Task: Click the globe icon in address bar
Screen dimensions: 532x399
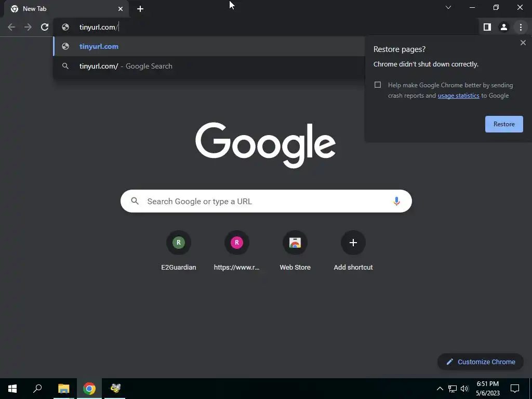Action: point(65,27)
